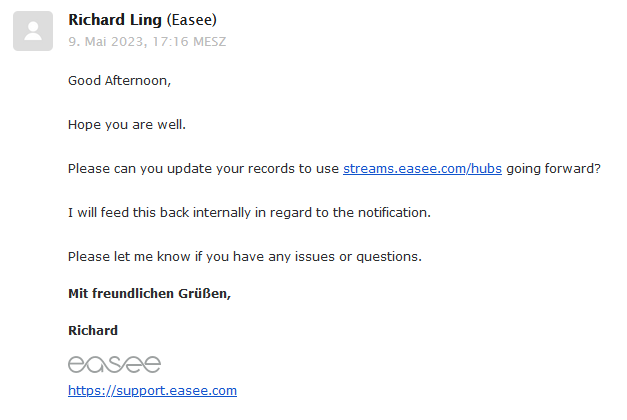Click the words 'going forward?'
This screenshot has width=627, height=420.
pyautogui.click(x=553, y=169)
